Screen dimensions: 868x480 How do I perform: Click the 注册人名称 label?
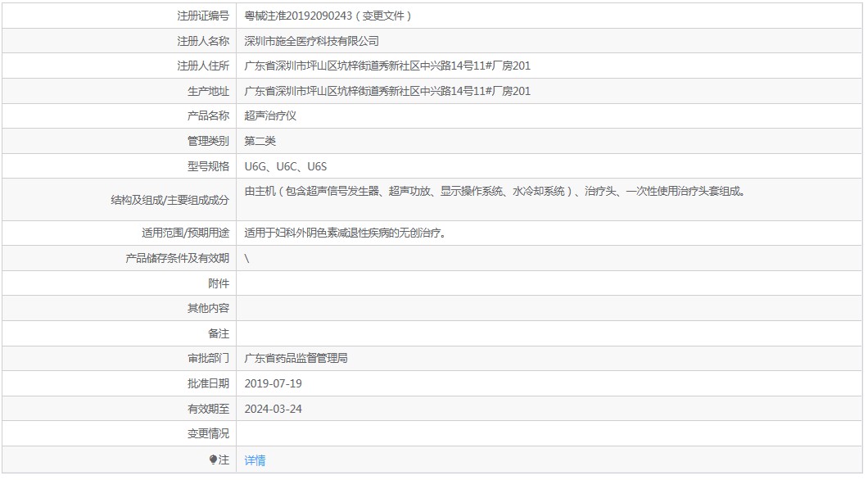pyautogui.click(x=202, y=41)
